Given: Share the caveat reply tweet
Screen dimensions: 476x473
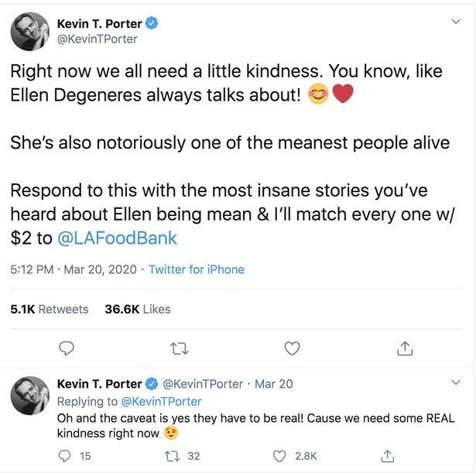Looking at the screenshot, I should (389, 456).
